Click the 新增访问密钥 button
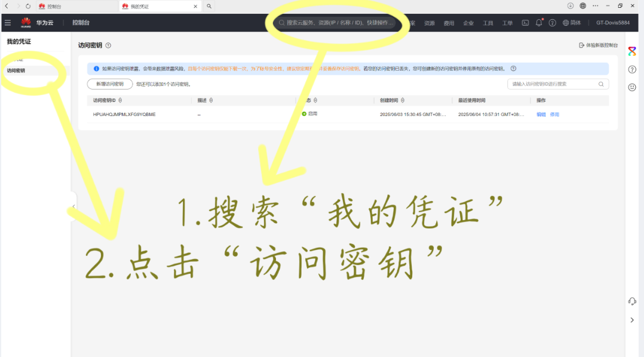644x357 pixels. click(x=110, y=84)
